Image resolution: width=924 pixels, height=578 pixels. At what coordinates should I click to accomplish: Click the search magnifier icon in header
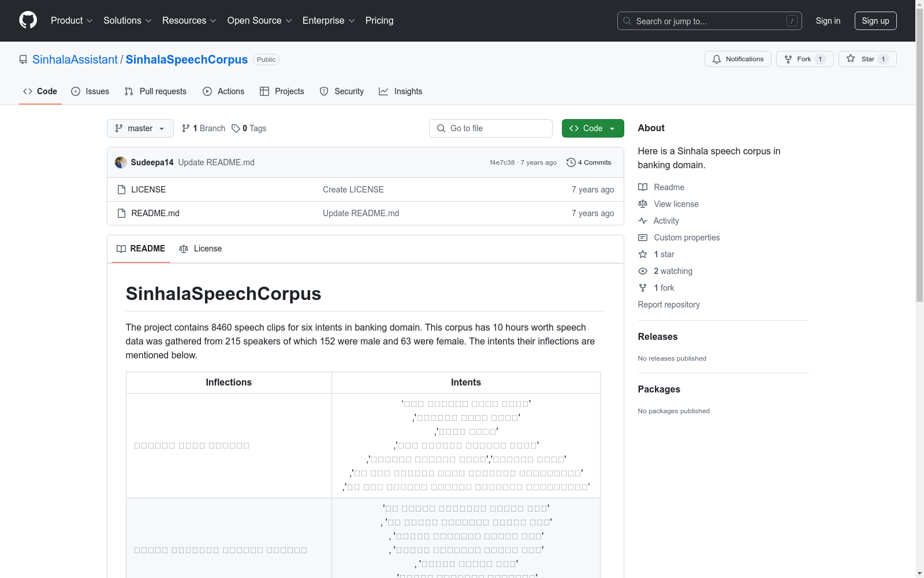click(627, 21)
